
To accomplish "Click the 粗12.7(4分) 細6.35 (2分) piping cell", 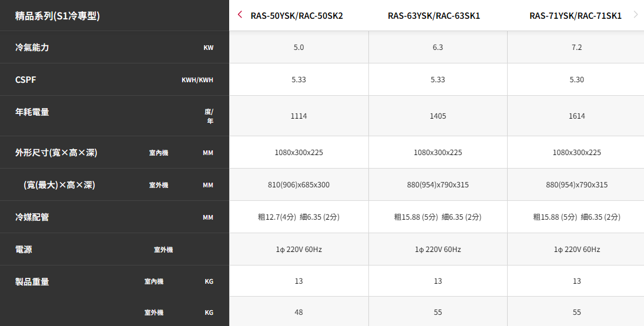I will [x=299, y=217].
